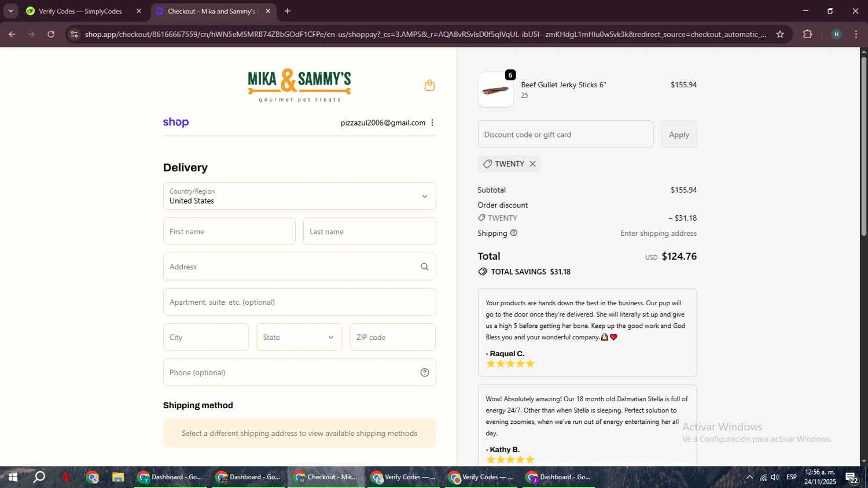Image resolution: width=868 pixels, height=488 pixels.
Task: Open second Dashboard taskbar window
Action: pos(249,477)
